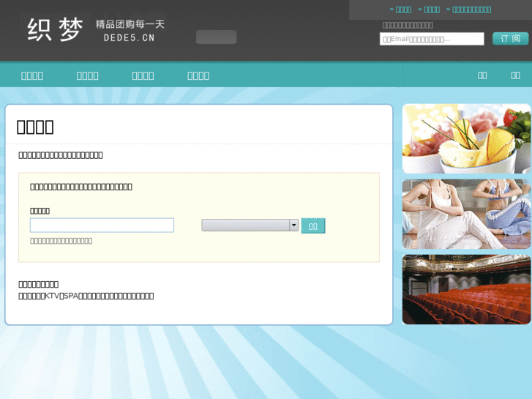Open the longest link in the top-right header links

[x=471, y=10]
